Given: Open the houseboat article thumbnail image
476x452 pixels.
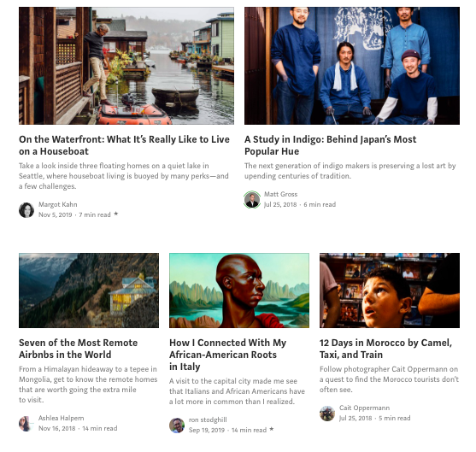Looking at the screenshot, I should (x=126, y=66).
